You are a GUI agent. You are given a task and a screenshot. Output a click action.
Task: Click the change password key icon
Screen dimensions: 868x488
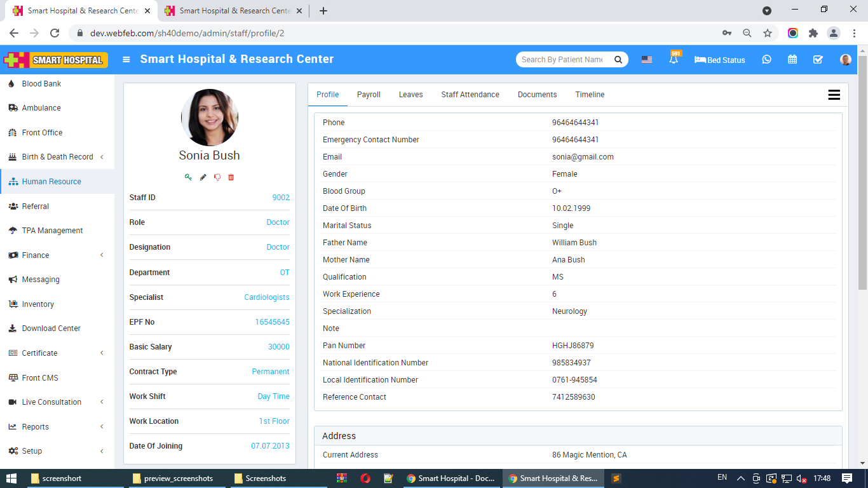(188, 177)
